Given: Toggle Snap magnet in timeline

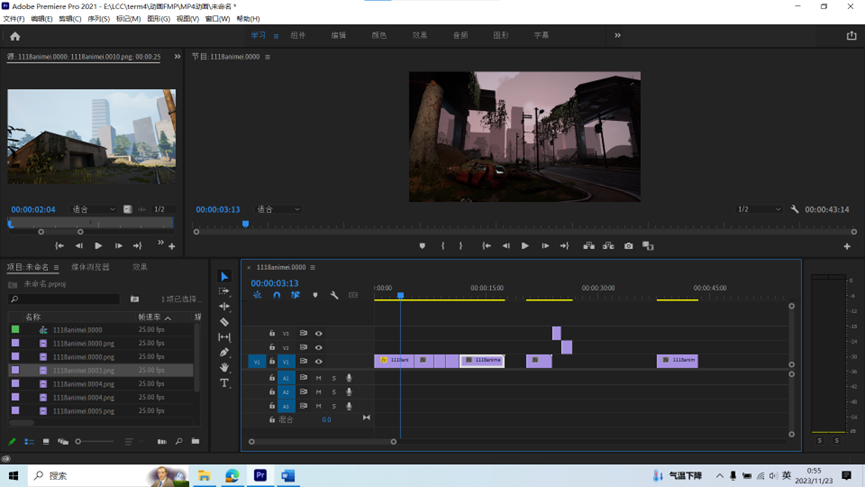Looking at the screenshot, I should (x=276, y=295).
